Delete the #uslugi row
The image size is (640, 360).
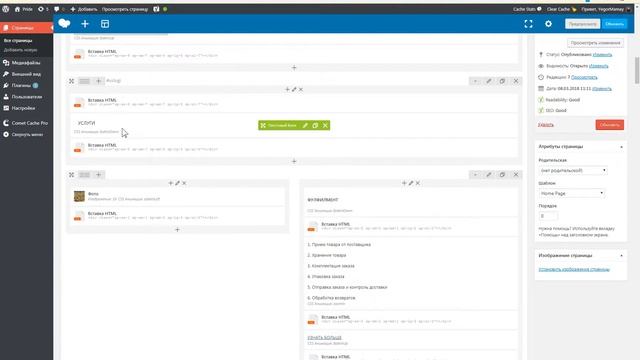(x=516, y=81)
